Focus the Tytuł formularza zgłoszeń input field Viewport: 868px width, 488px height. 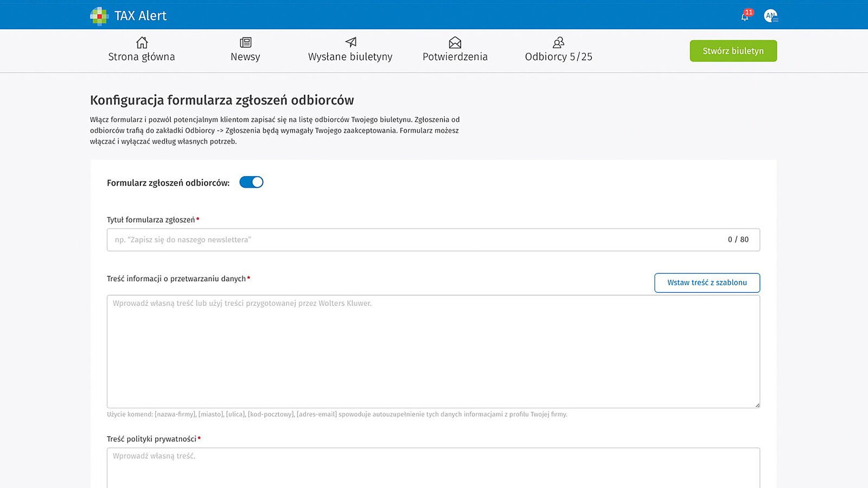coord(412,240)
